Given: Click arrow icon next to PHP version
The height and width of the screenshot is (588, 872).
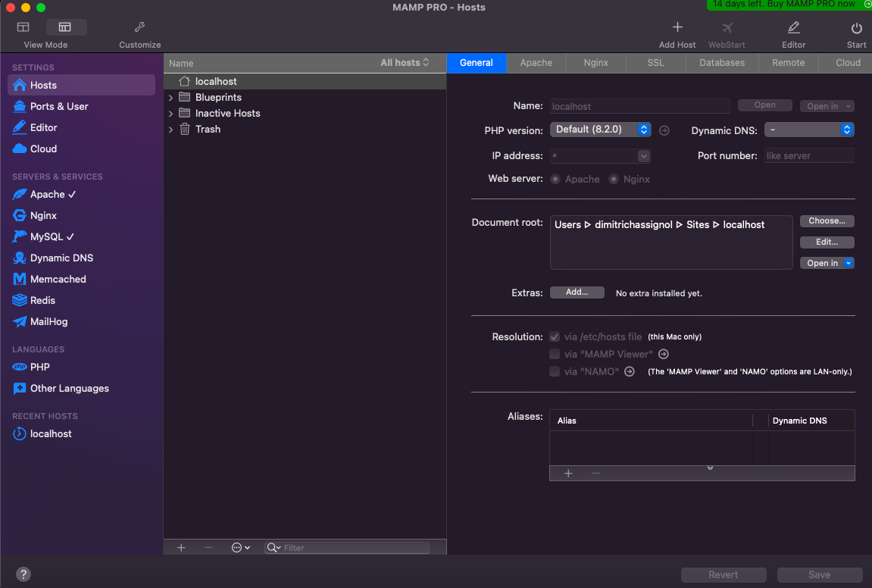Looking at the screenshot, I should pos(664,130).
